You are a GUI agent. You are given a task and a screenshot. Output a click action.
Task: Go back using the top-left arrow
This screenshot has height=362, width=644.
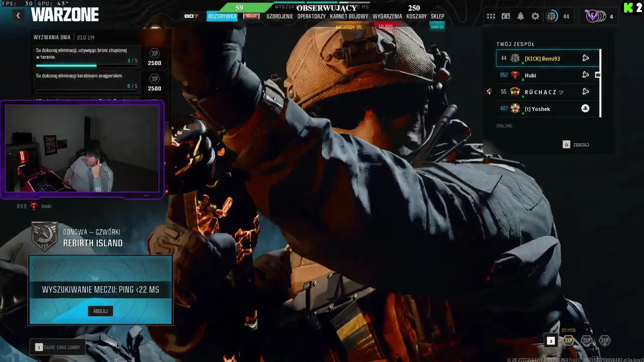pos(18,16)
